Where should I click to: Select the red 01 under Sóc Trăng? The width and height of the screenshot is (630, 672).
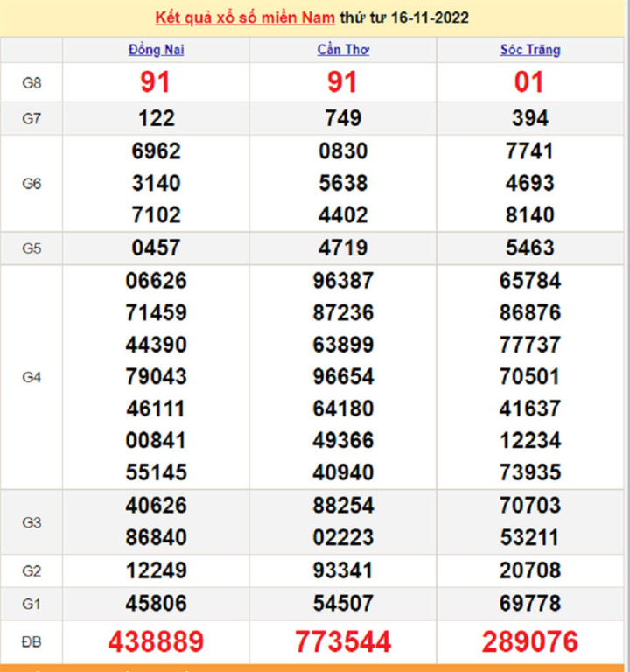click(529, 82)
